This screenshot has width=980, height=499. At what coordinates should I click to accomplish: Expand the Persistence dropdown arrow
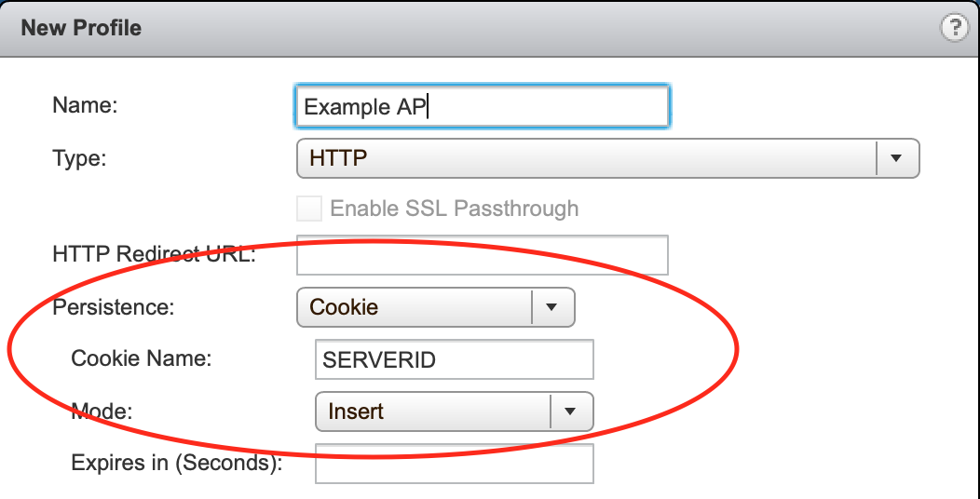tap(551, 306)
